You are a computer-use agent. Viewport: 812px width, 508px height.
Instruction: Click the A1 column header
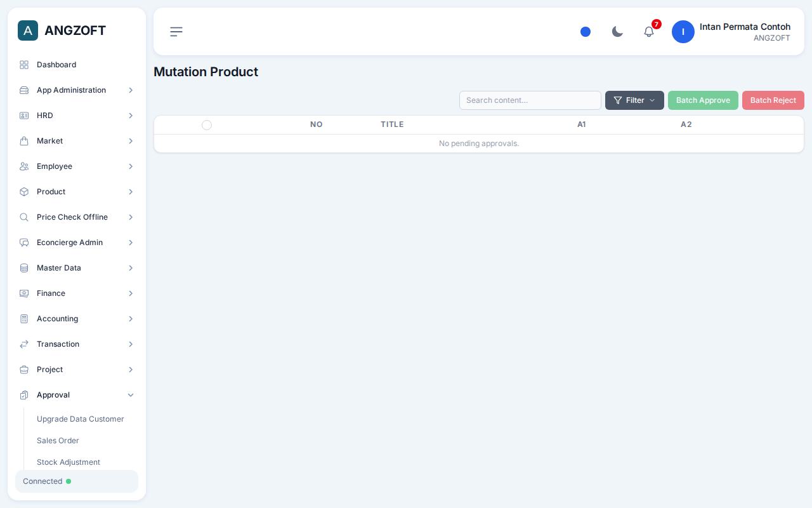click(582, 124)
